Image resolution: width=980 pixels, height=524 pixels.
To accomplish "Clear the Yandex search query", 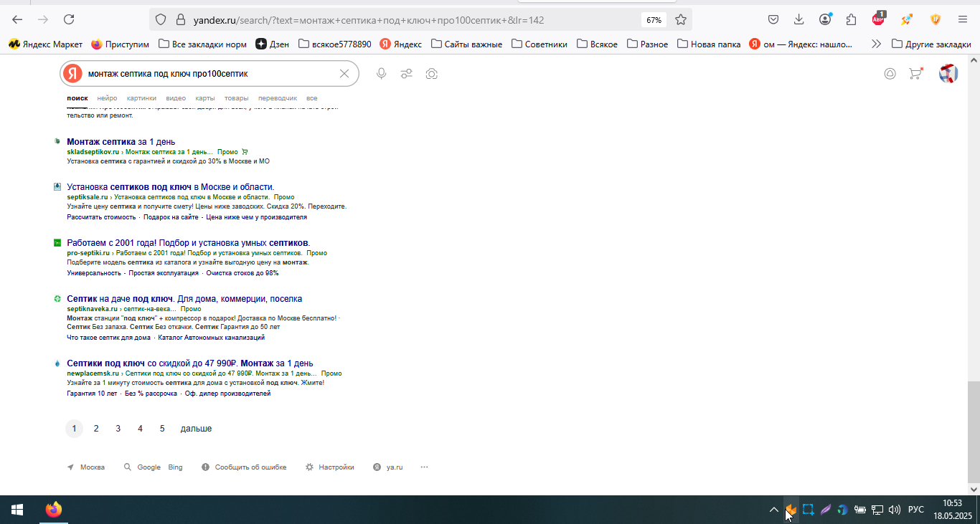I will (x=344, y=73).
